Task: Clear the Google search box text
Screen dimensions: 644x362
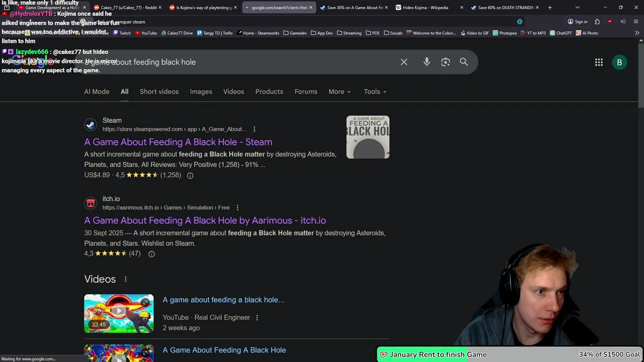Action: [404, 62]
